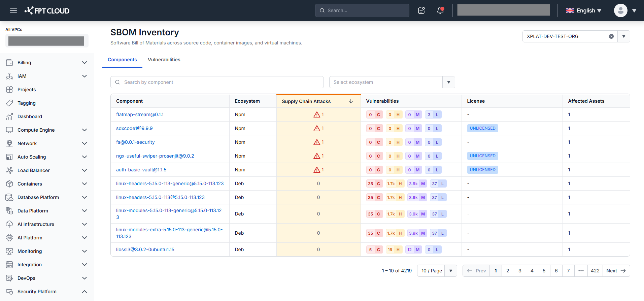
Task: Click the Dashboard chart icon
Action: (x=9, y=116)
